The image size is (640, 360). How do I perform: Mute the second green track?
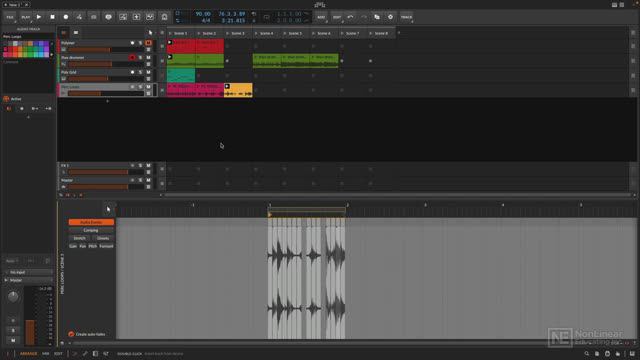coord(149,58)
